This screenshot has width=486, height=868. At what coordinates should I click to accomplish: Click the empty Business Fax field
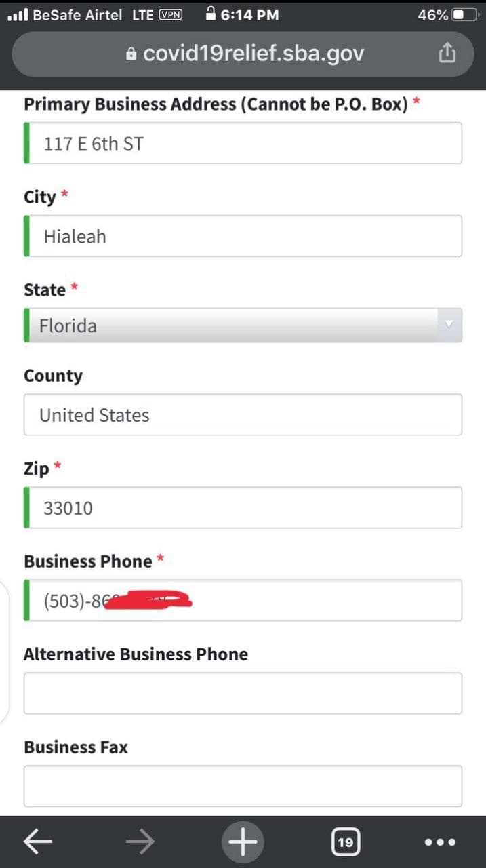click(x=243, y=786)
